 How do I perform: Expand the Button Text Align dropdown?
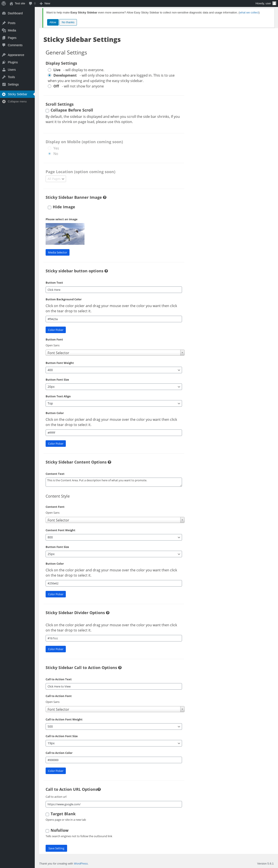click(114, 403)
